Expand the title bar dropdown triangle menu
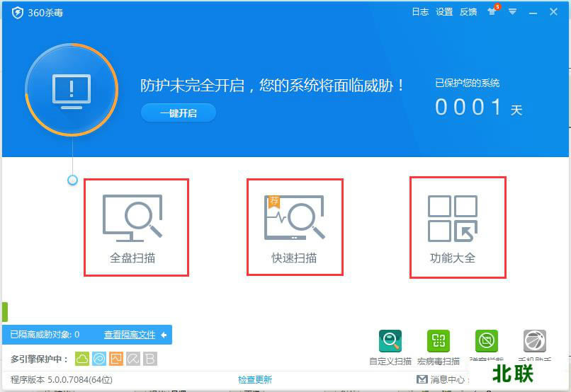 pyautogui.click(x=512, y=12)
